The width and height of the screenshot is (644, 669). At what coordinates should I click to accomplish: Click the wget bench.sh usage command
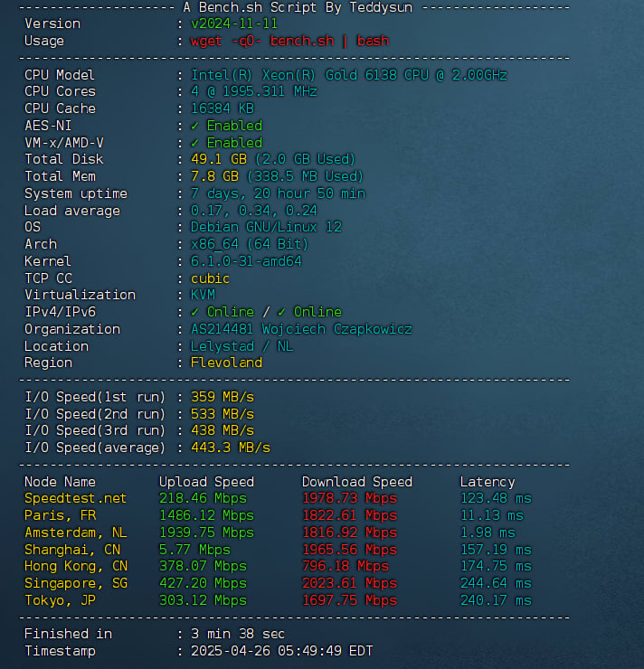[289, 41]
